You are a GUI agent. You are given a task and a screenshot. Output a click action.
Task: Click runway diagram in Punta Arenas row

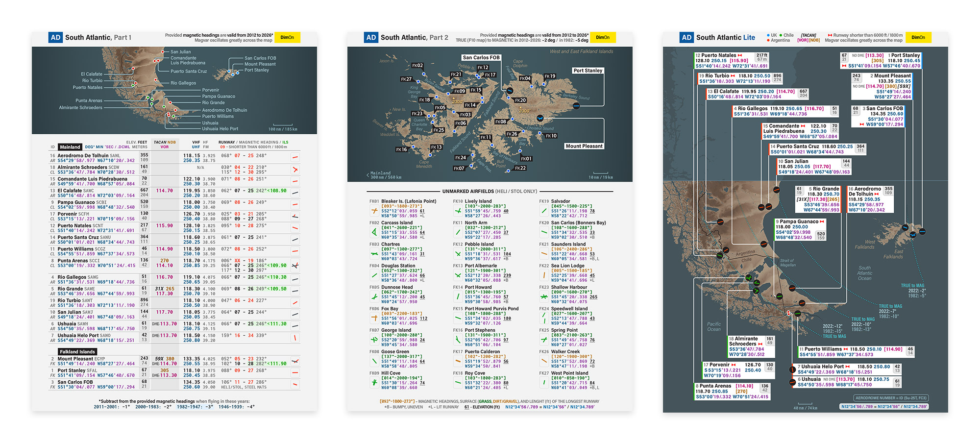295,266
